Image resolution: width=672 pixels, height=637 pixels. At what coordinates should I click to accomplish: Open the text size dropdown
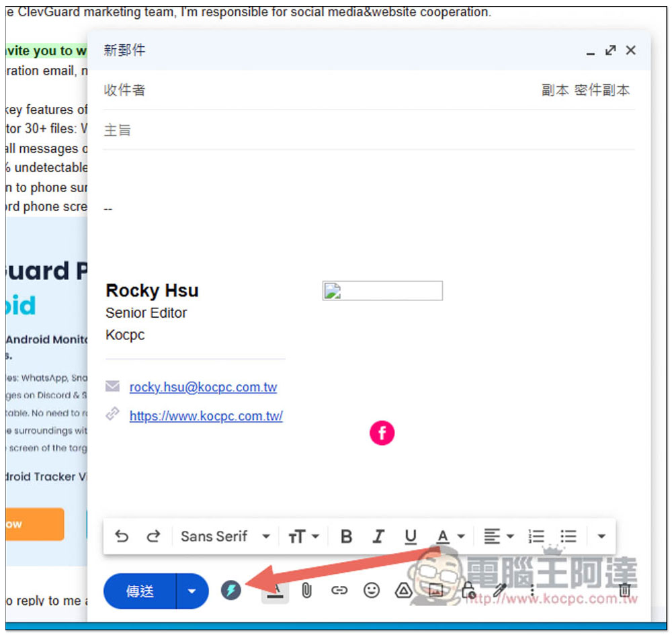tap(304, 536)
